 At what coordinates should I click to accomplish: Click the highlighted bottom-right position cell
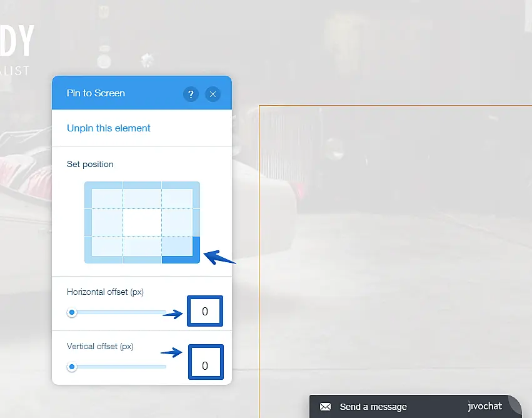[181, 249]
